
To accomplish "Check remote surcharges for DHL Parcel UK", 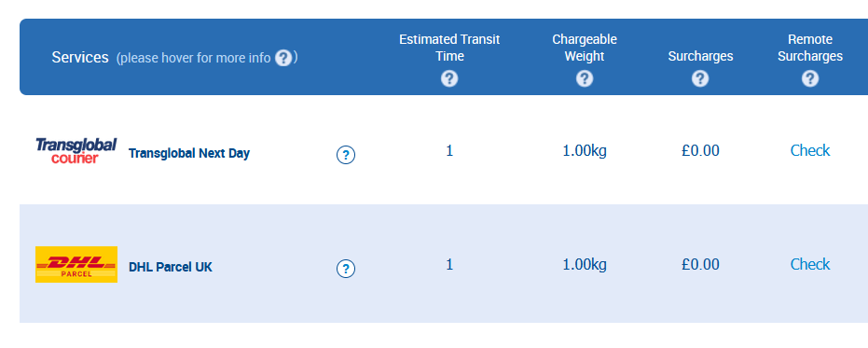I will click(810, 264).
